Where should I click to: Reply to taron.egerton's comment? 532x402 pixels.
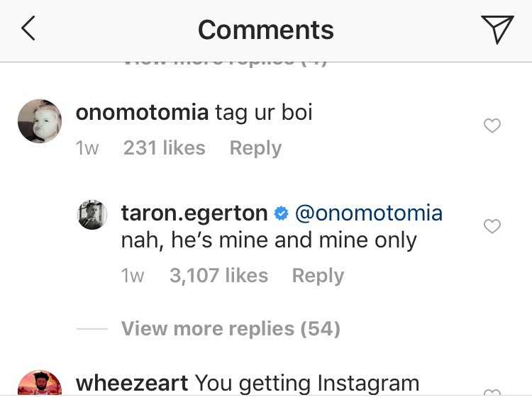click(x=318, y=276)
